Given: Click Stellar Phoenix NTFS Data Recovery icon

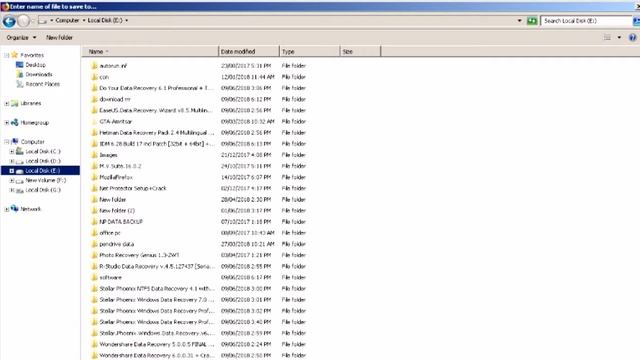Looking at the screenshot, I should click(x=94, y=289).
